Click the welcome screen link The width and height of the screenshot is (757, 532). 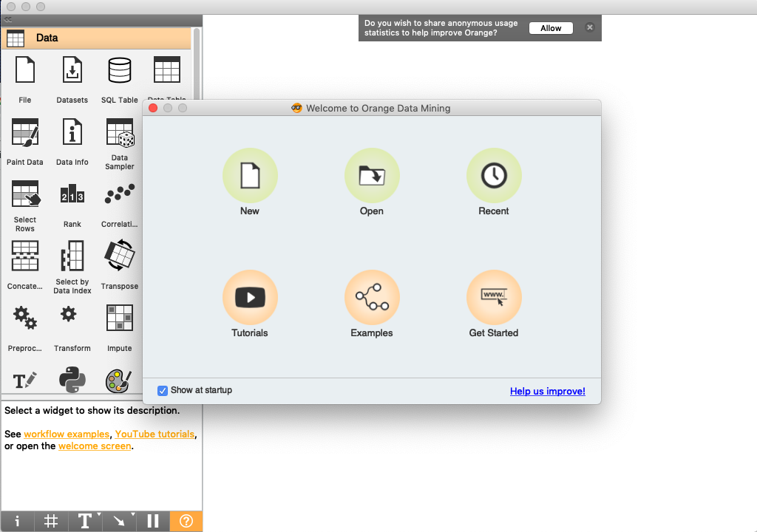point(95,446)
